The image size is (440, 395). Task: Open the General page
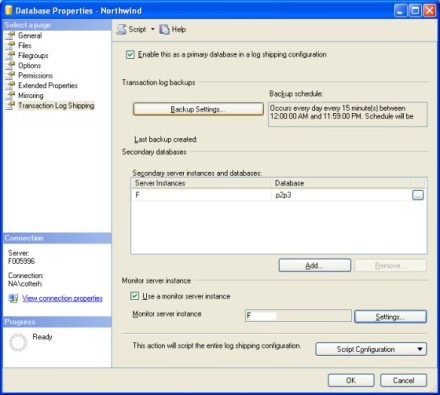click(30, 35)
